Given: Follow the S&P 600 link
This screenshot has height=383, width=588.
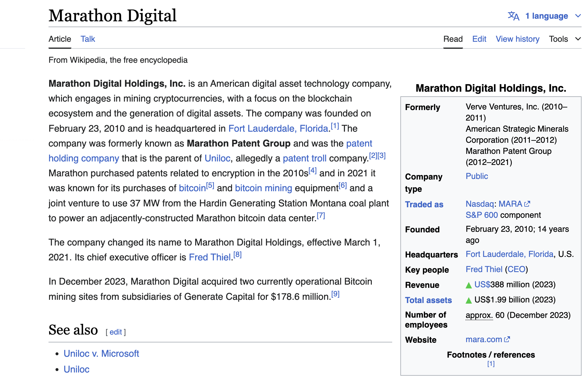Looking at the screenshot, I should [481, 215].
